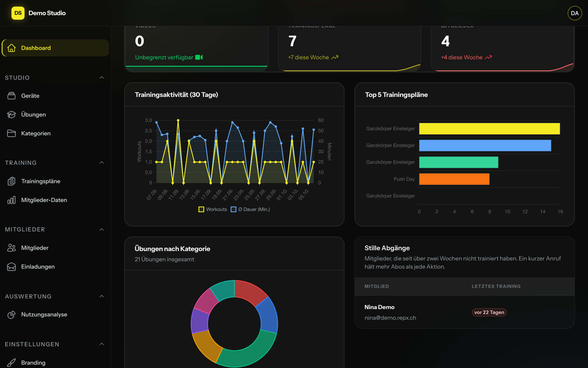Click the LETZTES TRAINING column header

click(496, 286)
